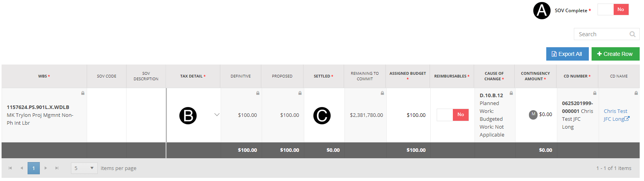Viewport: 644px width, 181px height.
Task: Open the items per page dropdown
Action: point(84,168)
